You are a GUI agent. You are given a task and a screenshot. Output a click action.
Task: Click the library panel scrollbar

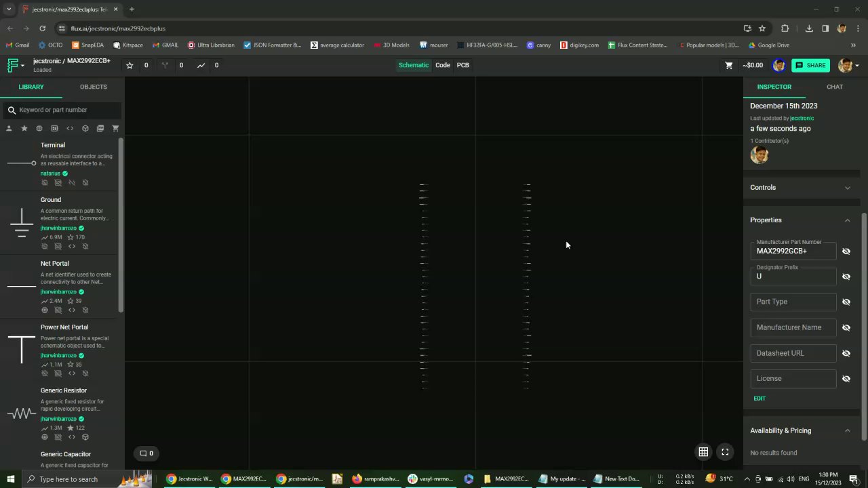121,225
